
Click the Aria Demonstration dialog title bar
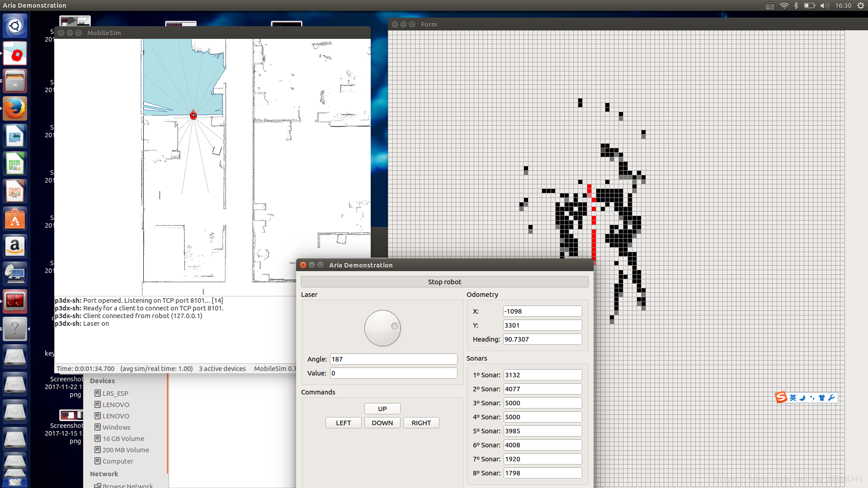click(x=444, y=265)
